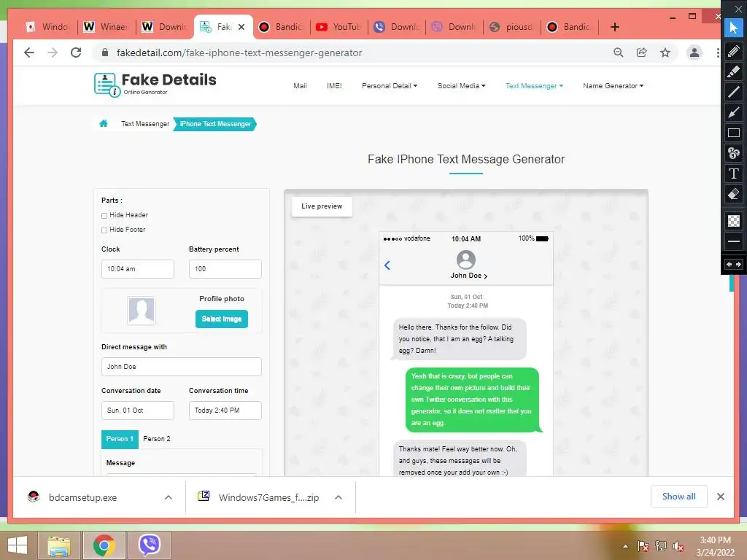Image resolution: width=747 pixels, height=560 pixels.
Task: Click the address bar URL
Action: coord(239,52)
